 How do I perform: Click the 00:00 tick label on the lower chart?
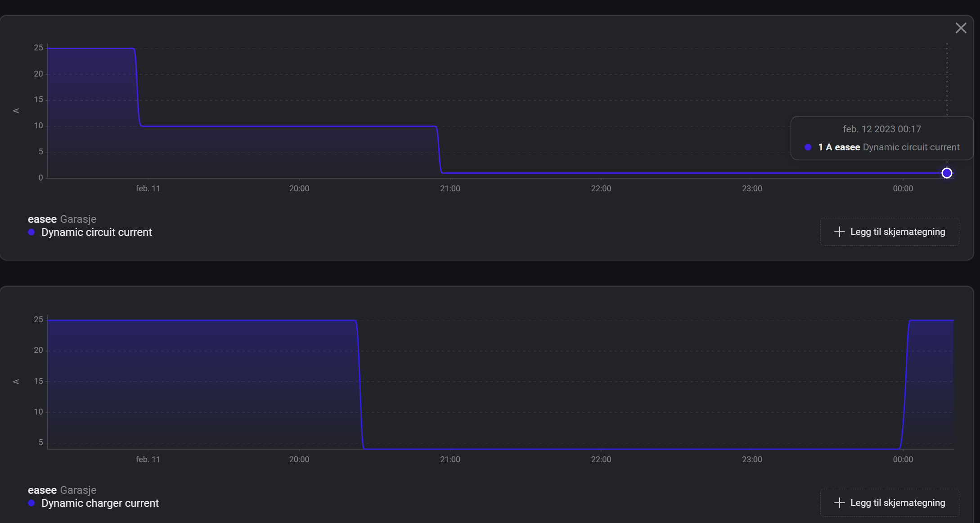coord(903,460)
